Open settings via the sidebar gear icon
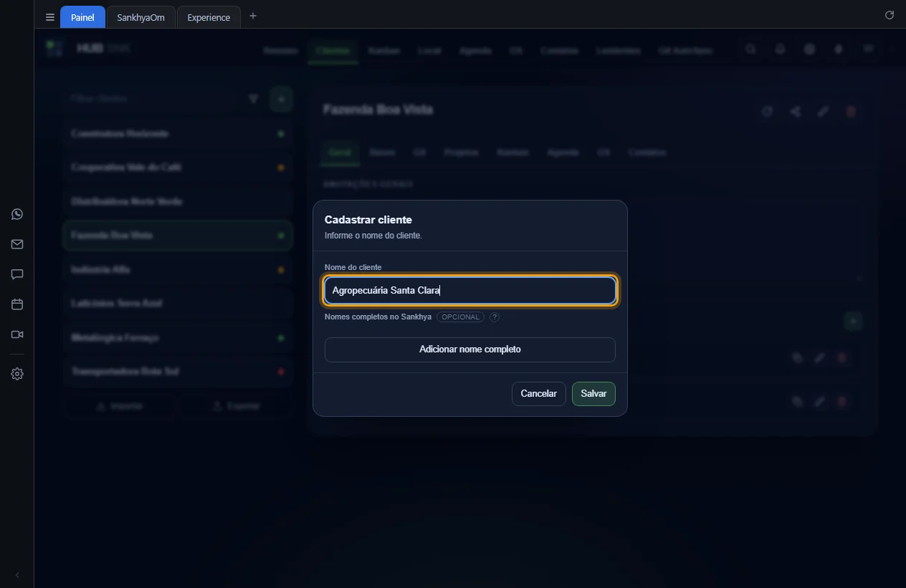 [17, 374]
